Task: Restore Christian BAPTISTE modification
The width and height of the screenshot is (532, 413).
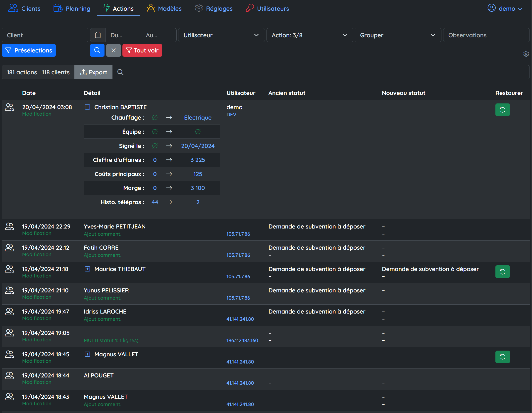Action: (502, 110)
